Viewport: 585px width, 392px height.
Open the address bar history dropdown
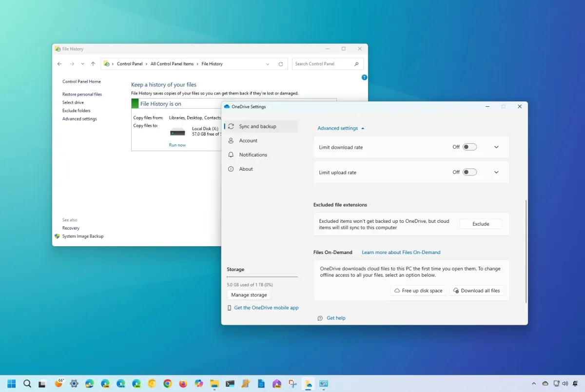pyautogui.click(x=268, y=64)
